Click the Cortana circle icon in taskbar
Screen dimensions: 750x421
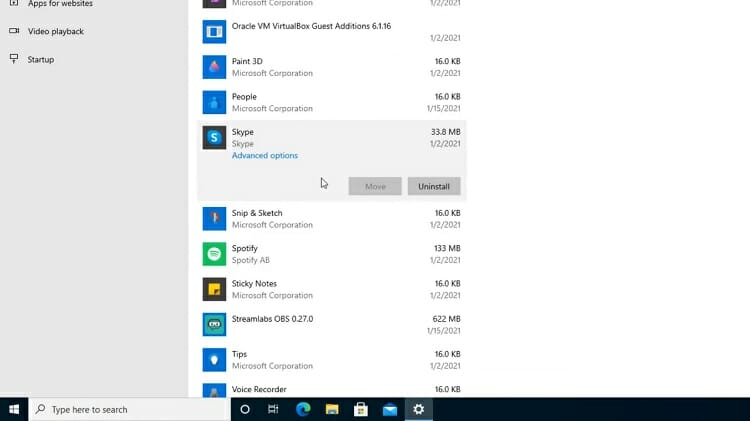tap(245, 410)
